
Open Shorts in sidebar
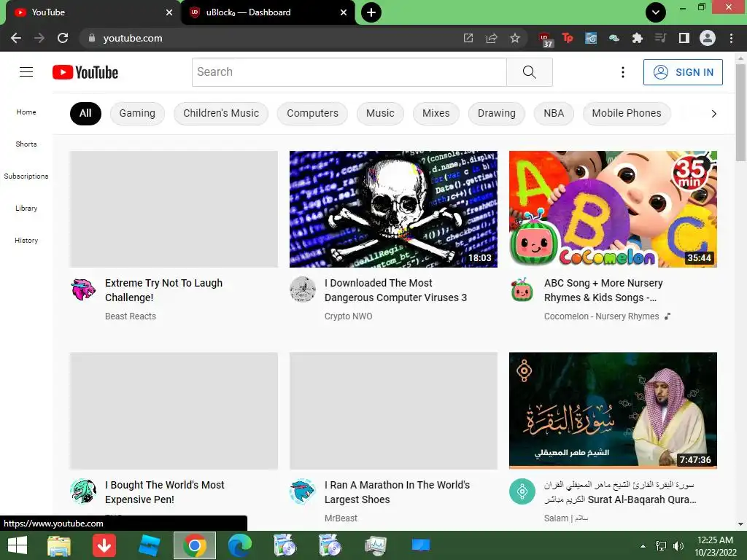tap(26, 144)
